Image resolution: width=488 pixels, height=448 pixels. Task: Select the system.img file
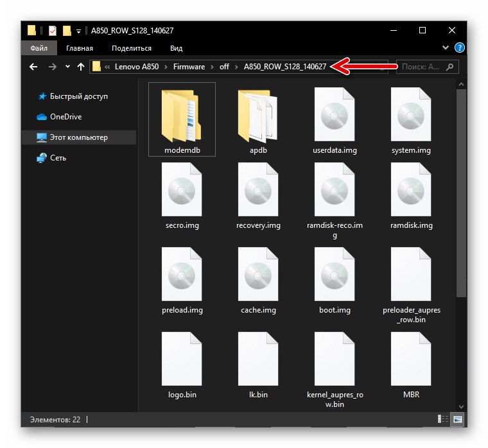pos(411,119)
